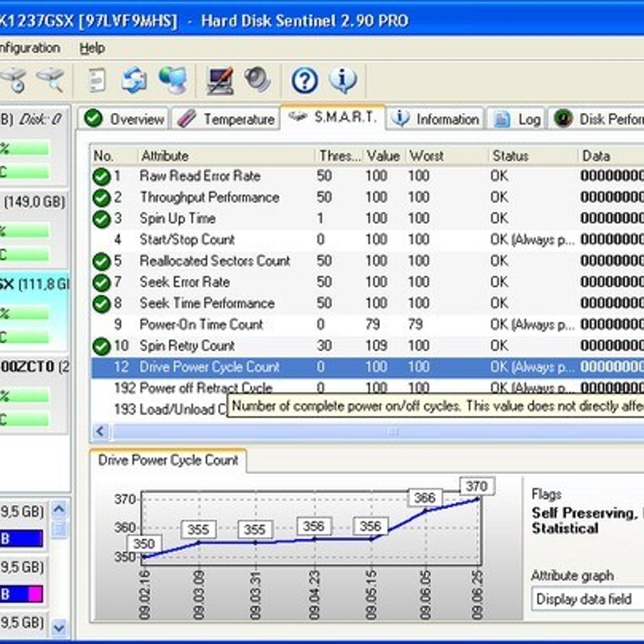Viewport: 644px width, 644px height.
Task: Open the Disk Performance tab
Action: (597, 119)
